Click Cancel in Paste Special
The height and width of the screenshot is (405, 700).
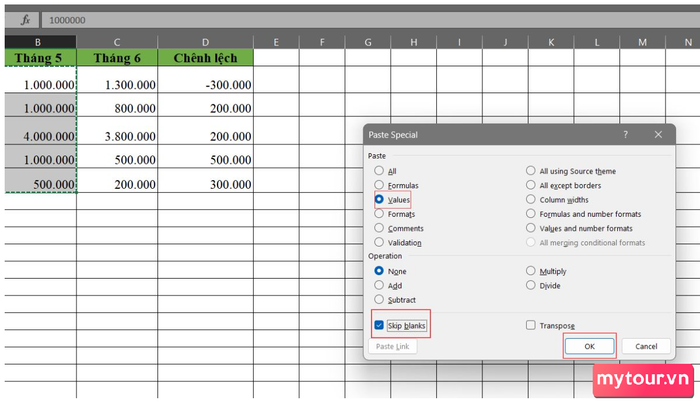click(646, 346)
